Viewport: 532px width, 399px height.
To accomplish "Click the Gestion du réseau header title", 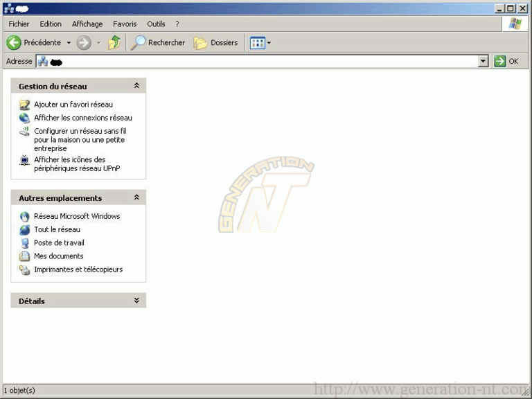I will click(x=53, y=87).
